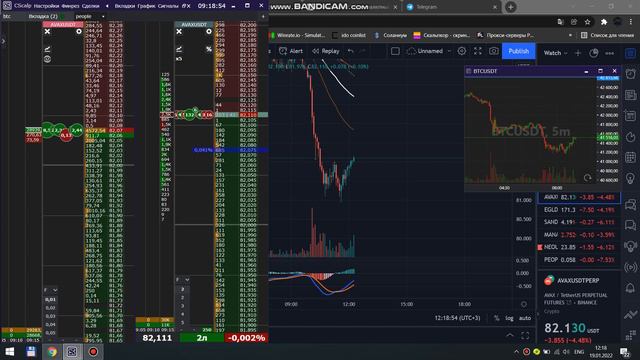Expand the collapsed CScalp left sidebar arrow

(x=3, y=41)
